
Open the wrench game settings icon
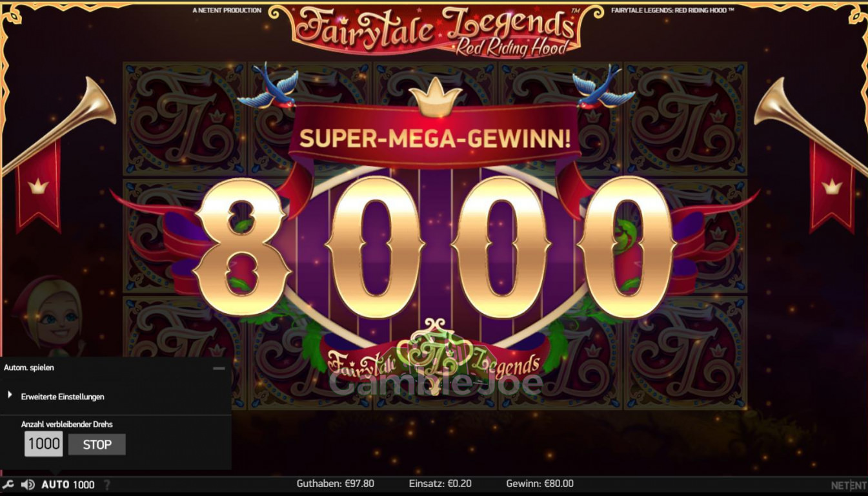pyautogui.click(x=8, y=484)
